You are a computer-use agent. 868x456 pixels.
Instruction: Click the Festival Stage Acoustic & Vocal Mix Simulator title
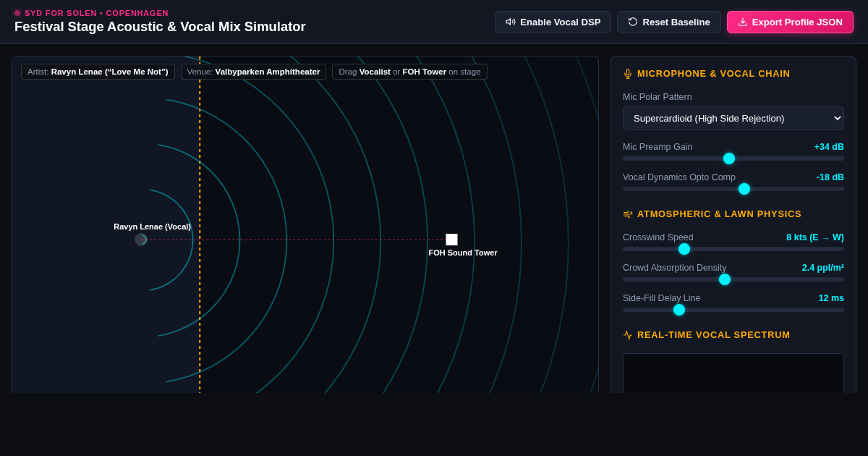(160, 27)
